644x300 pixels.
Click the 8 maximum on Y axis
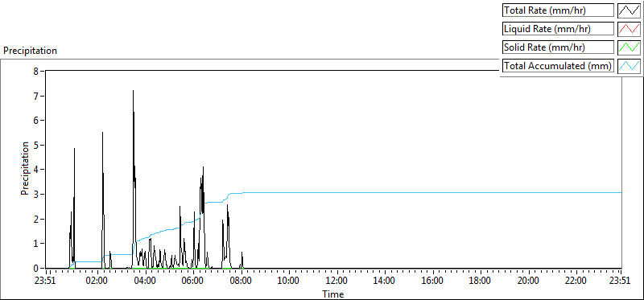click(35, 72)
